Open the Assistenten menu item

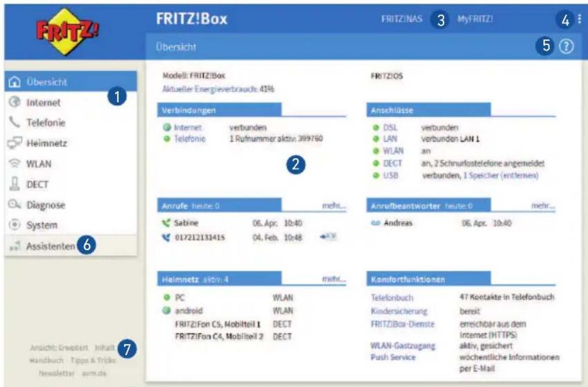pos(70,246)
